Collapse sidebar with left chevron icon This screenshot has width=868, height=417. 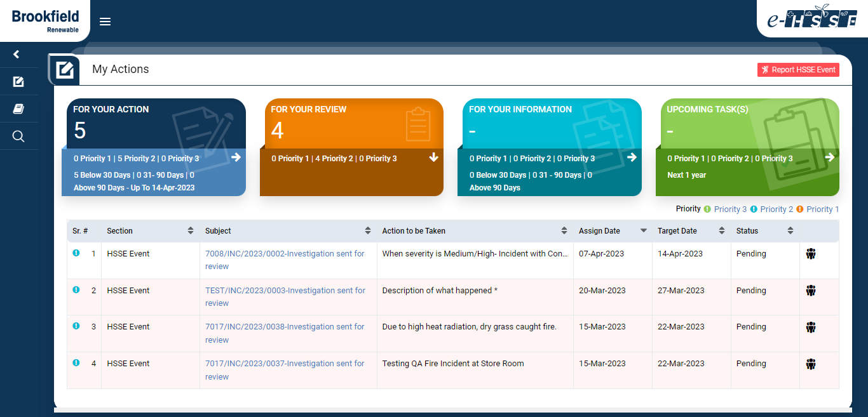[x=17, y=55]
